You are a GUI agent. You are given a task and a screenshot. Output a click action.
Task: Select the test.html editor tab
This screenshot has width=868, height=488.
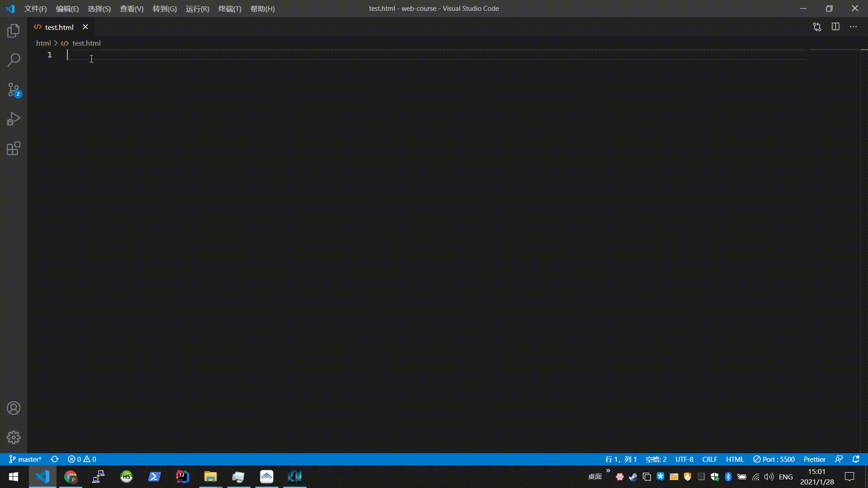coord(59,27)
